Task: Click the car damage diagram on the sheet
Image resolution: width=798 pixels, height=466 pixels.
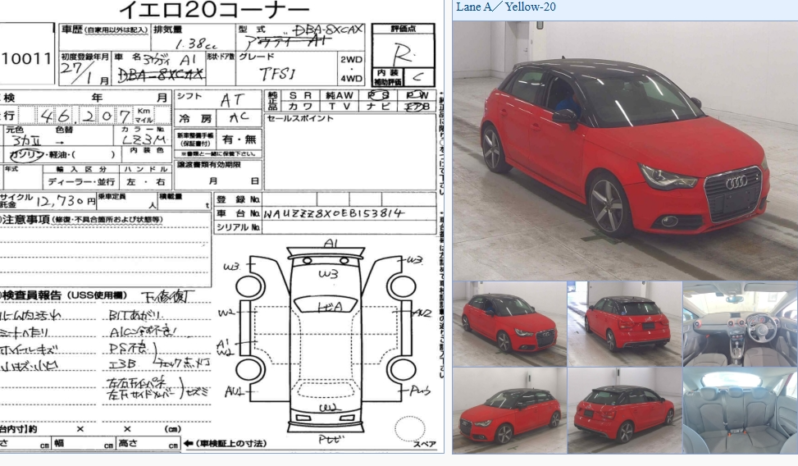Action: pyautogui.click(x=326, y=341)
